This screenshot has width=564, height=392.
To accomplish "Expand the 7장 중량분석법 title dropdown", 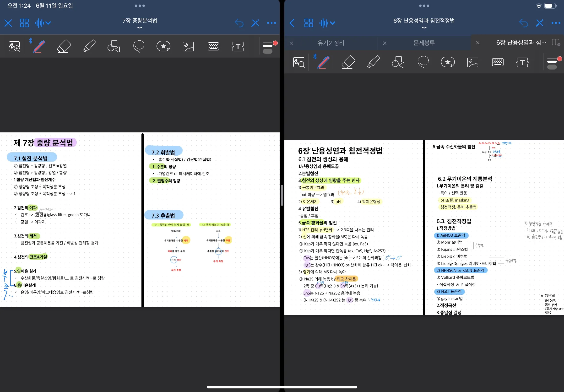I will point(140,27).
